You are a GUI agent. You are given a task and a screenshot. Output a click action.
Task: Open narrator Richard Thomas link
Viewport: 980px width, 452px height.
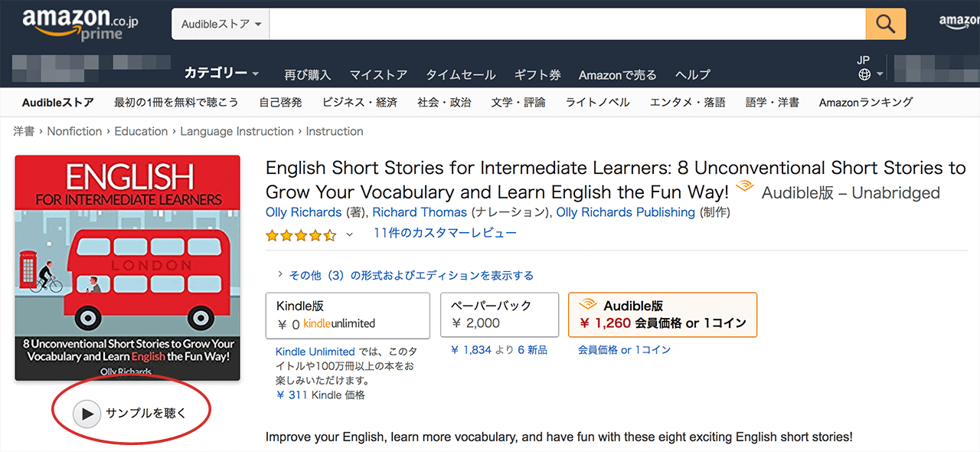(420, 212)
